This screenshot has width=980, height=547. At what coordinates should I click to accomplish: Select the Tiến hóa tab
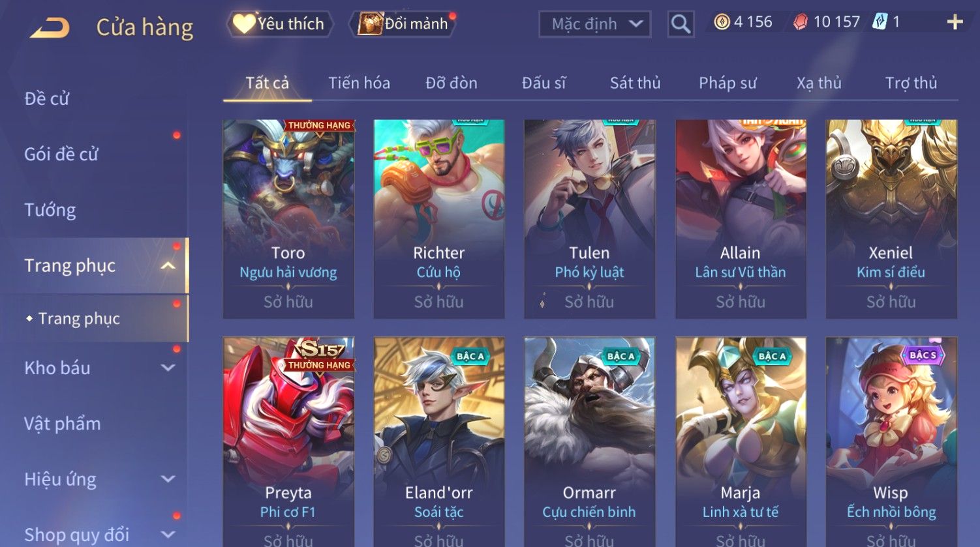click(x=359, y=83)
